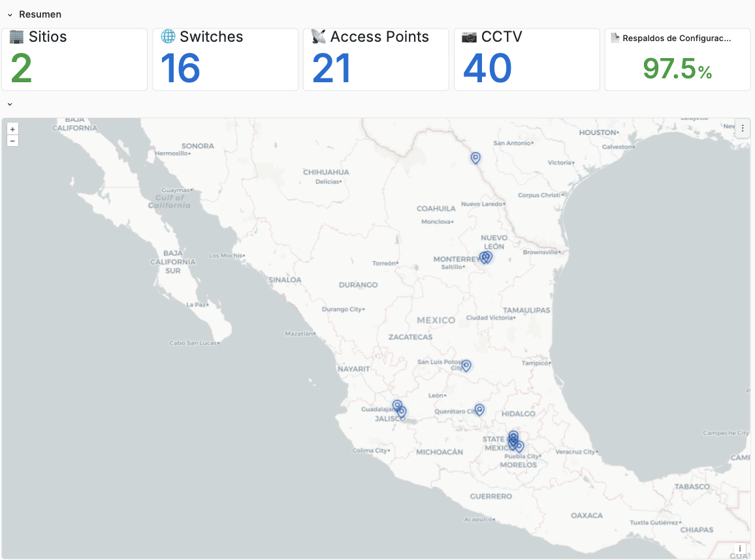Click the Hermosillo city label
Viewport: 755px width, 560px height.
pyautogui.click(x=172, y=153)
